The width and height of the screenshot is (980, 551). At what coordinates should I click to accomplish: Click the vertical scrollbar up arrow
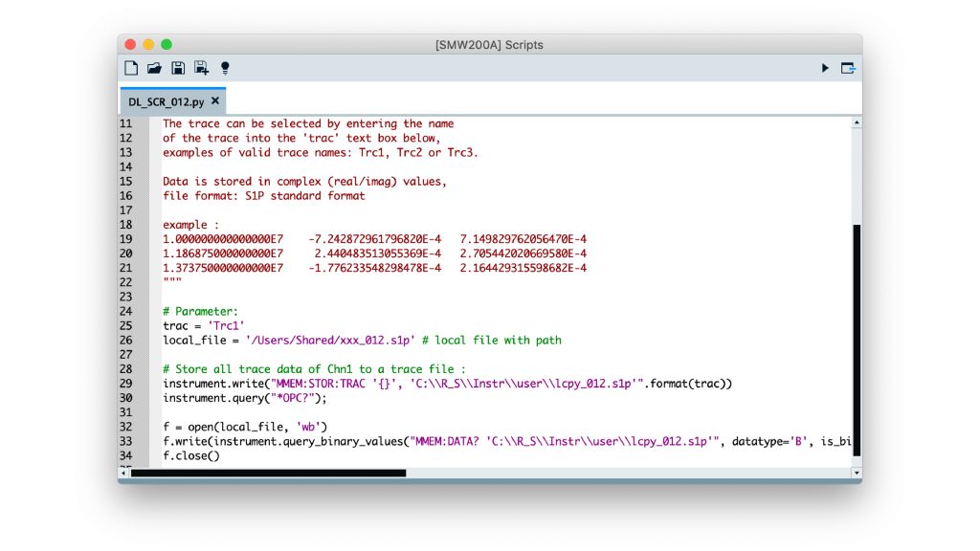(856, 122)
